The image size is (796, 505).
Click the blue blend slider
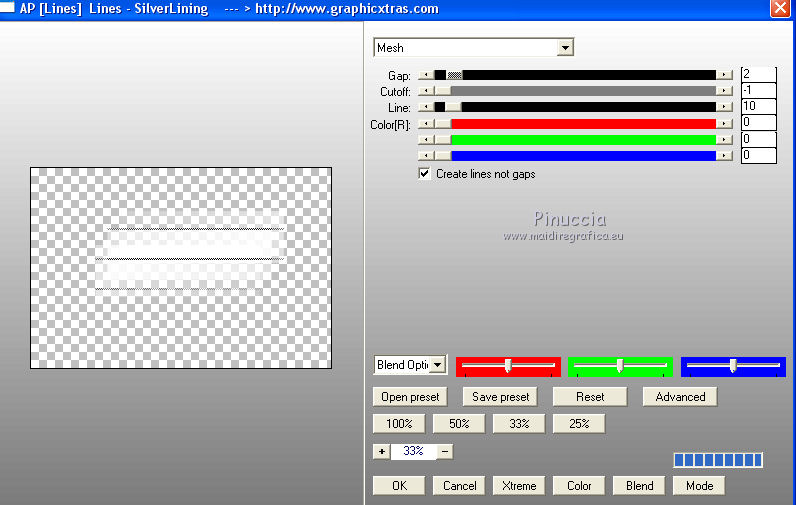pos(733,366)
